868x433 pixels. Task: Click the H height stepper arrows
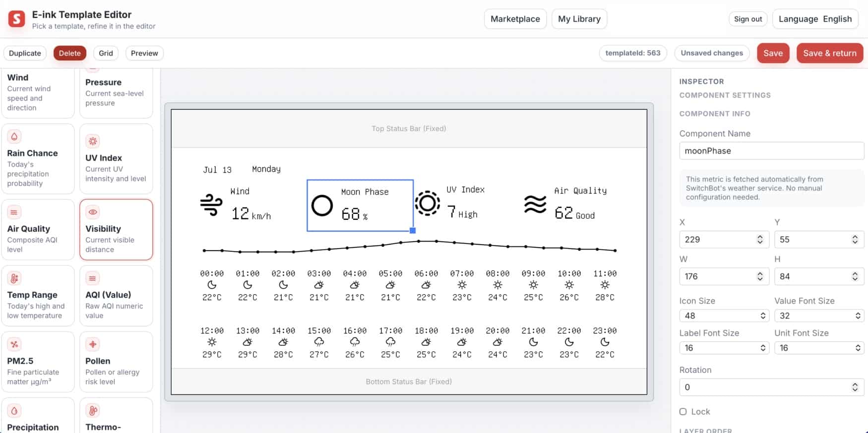(855, 277)
